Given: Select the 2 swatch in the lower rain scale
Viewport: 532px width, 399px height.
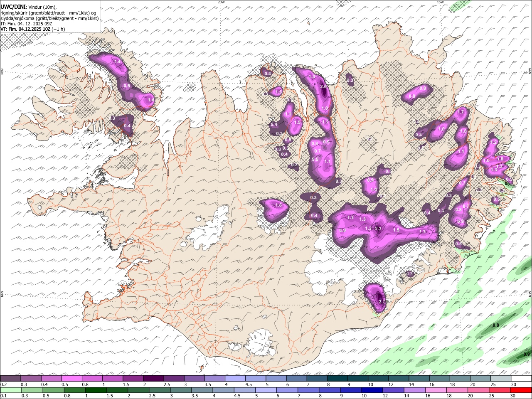Looking at the screenshot, I should tap(138, 390).
